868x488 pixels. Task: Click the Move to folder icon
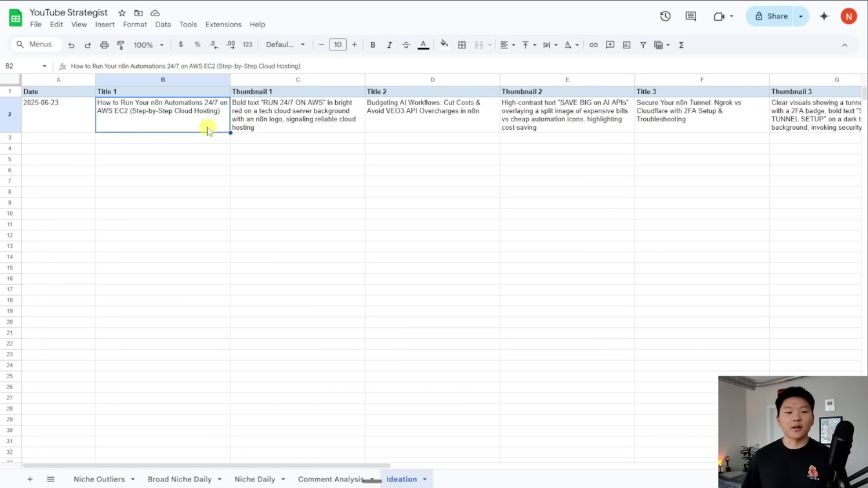(138, 13)
